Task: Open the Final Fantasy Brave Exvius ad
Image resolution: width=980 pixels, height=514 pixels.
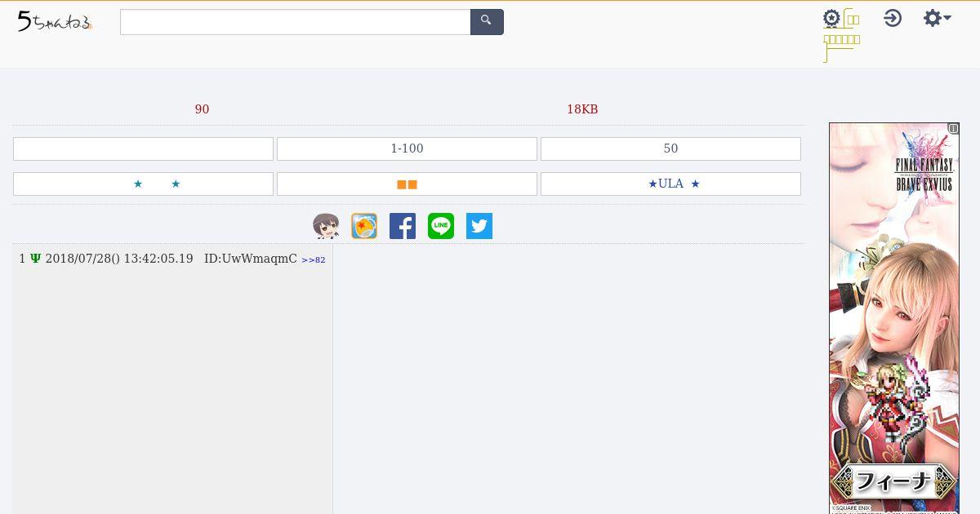Action: (x=894, y=318)
